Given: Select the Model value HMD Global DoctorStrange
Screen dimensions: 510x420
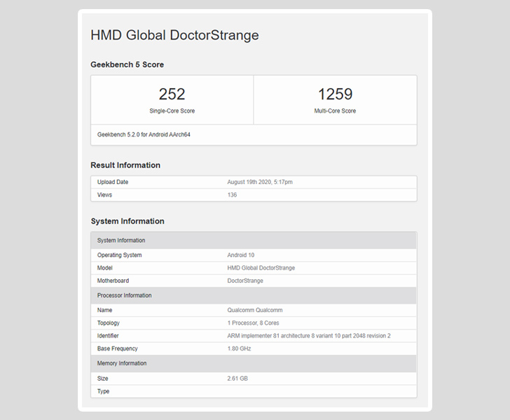Looking at the screenshot, I should 261,268.
